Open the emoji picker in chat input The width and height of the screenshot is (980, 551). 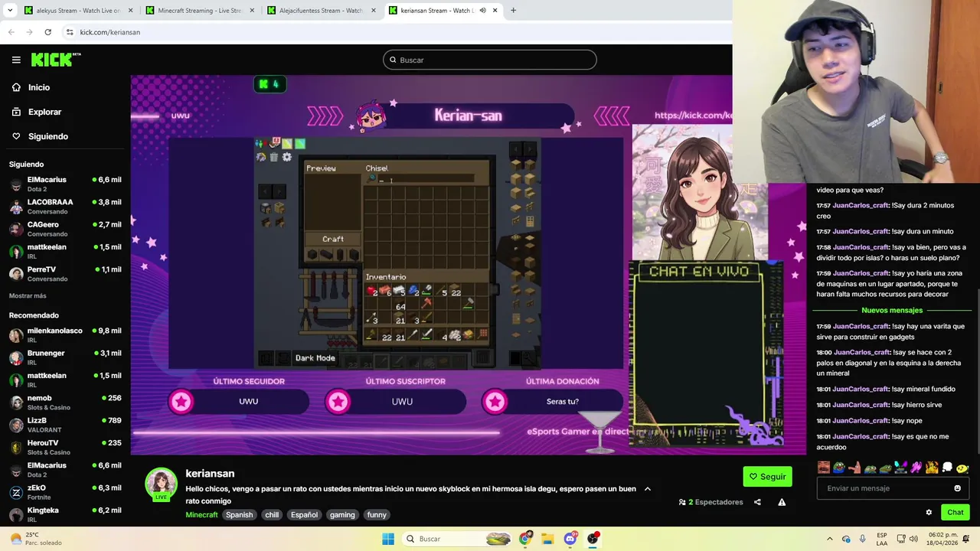[x=957, y=488]
